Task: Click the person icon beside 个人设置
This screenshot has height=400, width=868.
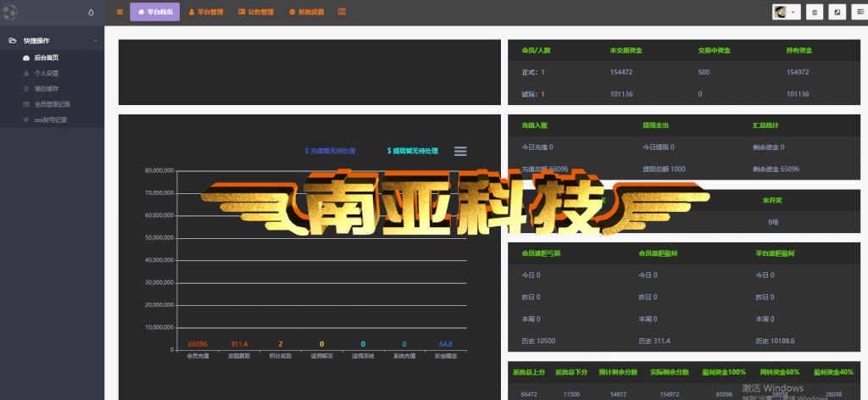Action: [26, 73]
